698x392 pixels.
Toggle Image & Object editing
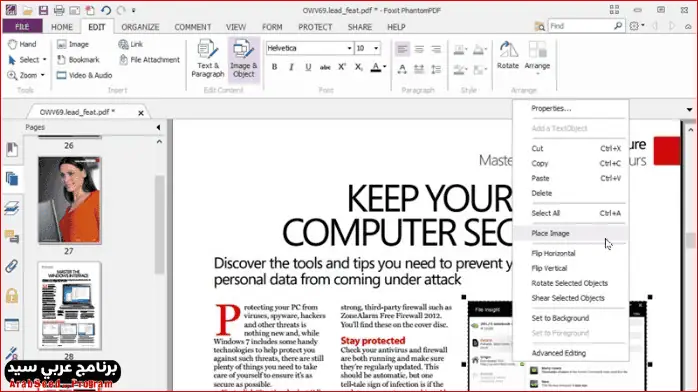pyautogui.click(x=243, y=59)
